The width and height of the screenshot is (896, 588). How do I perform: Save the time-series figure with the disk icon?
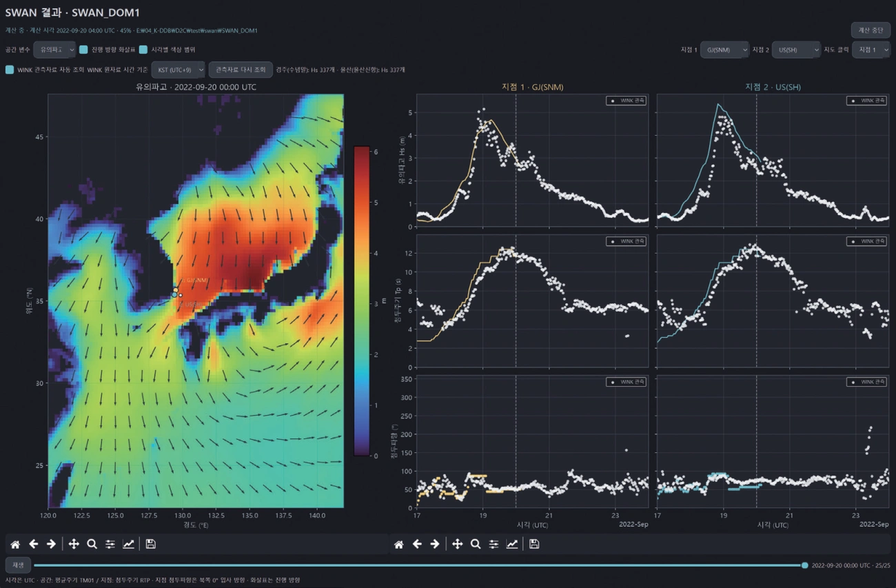(534, 544)
